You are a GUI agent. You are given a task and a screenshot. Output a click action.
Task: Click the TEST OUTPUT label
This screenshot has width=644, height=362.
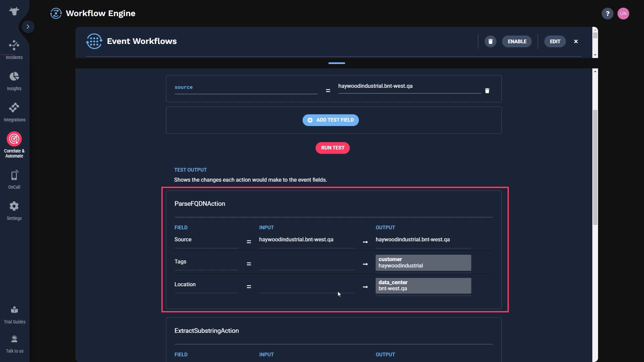190,170
